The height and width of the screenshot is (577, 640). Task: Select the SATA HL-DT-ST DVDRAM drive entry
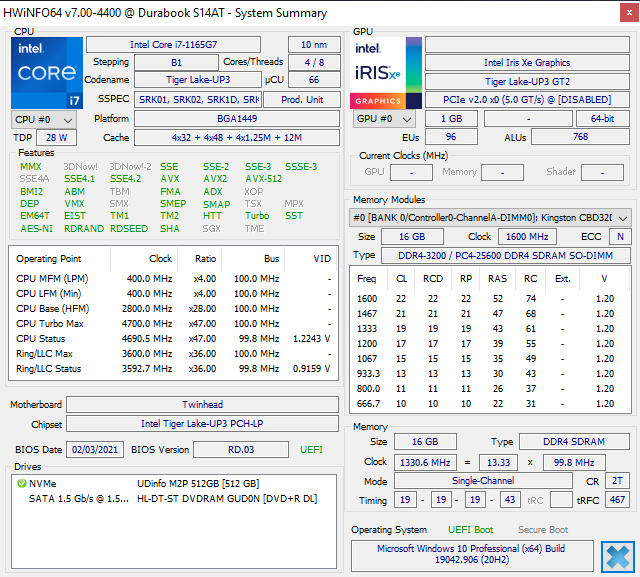coord(170,498)
